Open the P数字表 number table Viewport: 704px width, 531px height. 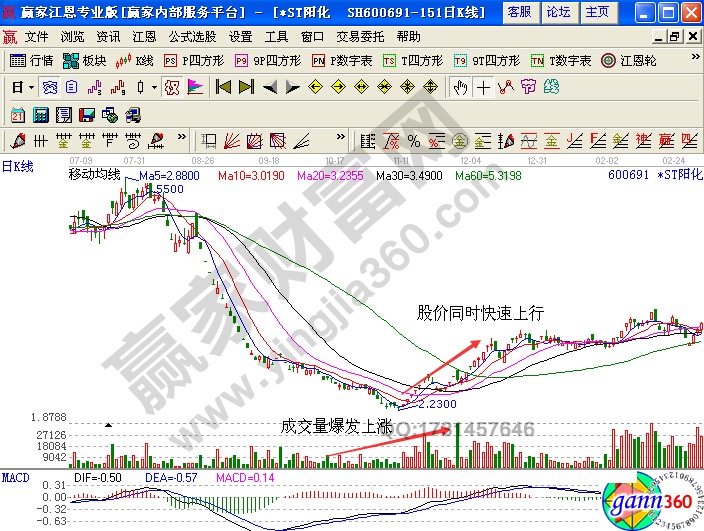[x=343, y=61]
